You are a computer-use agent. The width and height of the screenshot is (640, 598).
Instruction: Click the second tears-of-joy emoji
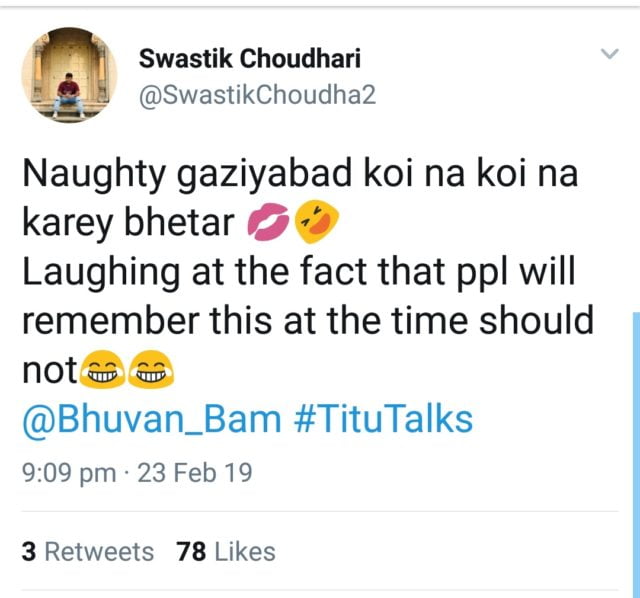pos(151,372)
